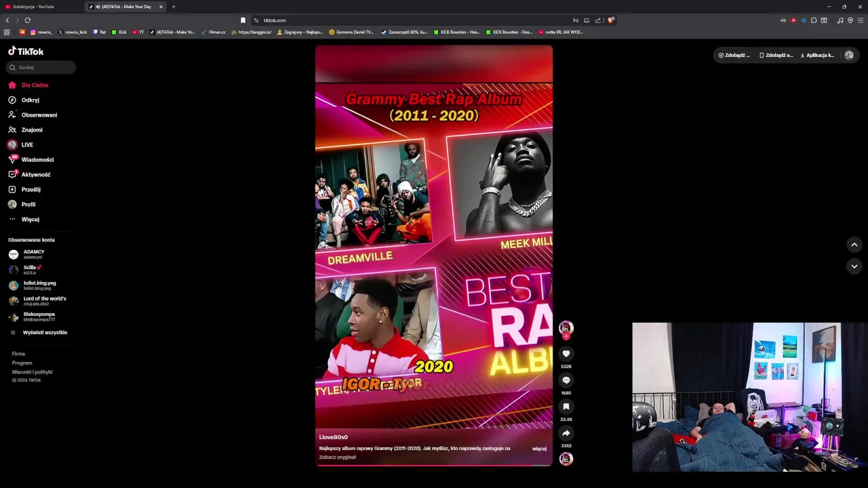Follow creator with red plus badge
This screenshot has height=488, width=868.
click(x=566, y=336)
